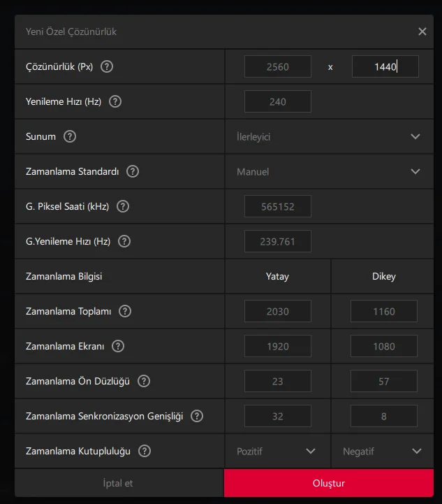This screenshot has width=442, height=504.
Task: Click the resolution width field showing 2560
Action: coord(277,67)
